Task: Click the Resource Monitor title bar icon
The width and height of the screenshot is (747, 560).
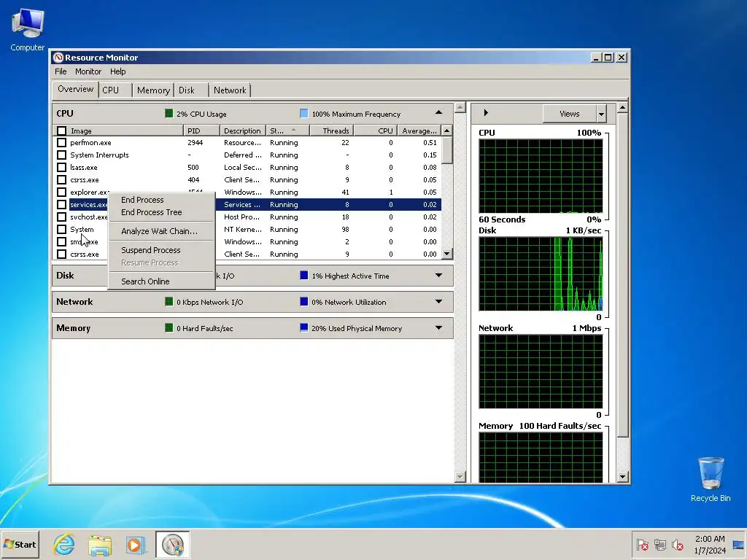Action: pyautogui.click(x=58, y=58)
